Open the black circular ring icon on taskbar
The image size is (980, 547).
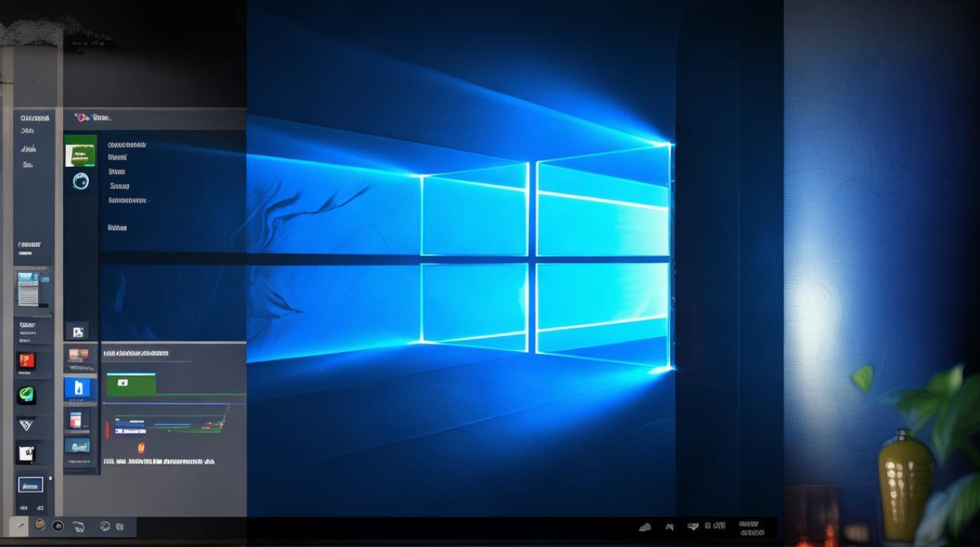click(58, 526)
